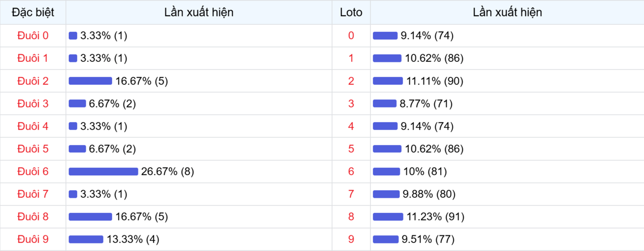The height and width of the screenshot is (251, 644).
Task: Click the 'Đuôi 7' row label
Action: [x=33, y=194]
